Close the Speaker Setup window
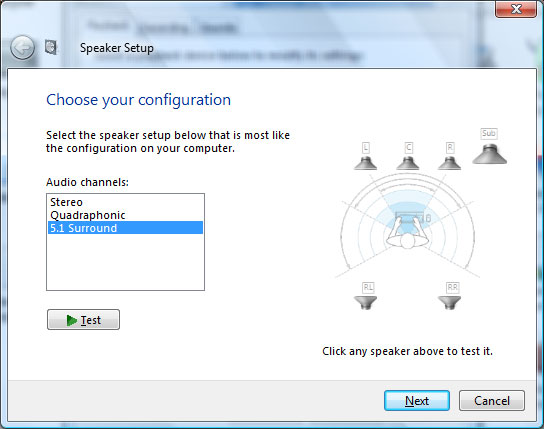 coord(516,9)
